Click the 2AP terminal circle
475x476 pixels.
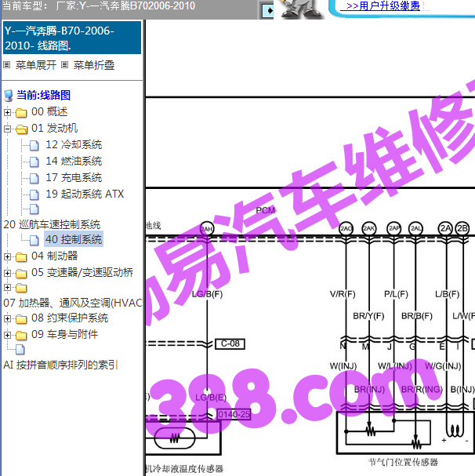pos(394,228)
